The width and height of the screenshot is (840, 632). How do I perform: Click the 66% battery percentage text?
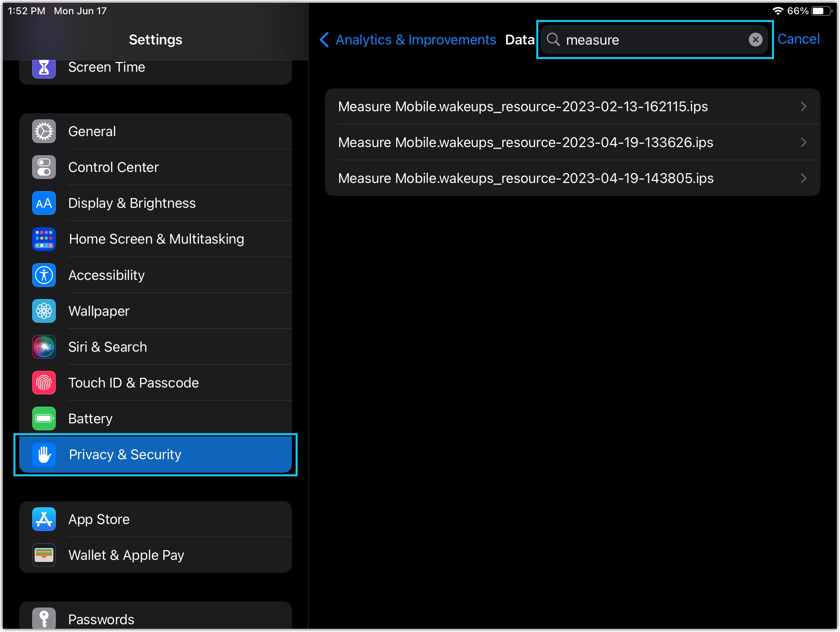797,11
